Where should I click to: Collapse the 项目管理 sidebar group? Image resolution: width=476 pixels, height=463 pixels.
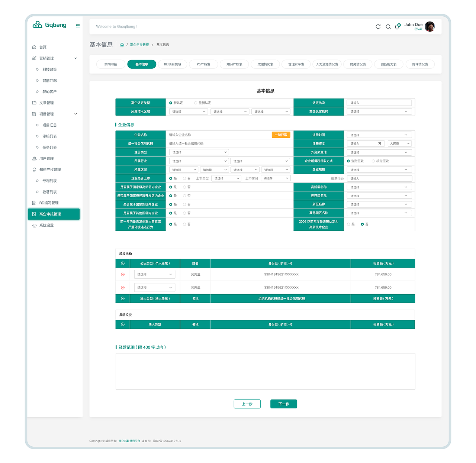(75, 114)
